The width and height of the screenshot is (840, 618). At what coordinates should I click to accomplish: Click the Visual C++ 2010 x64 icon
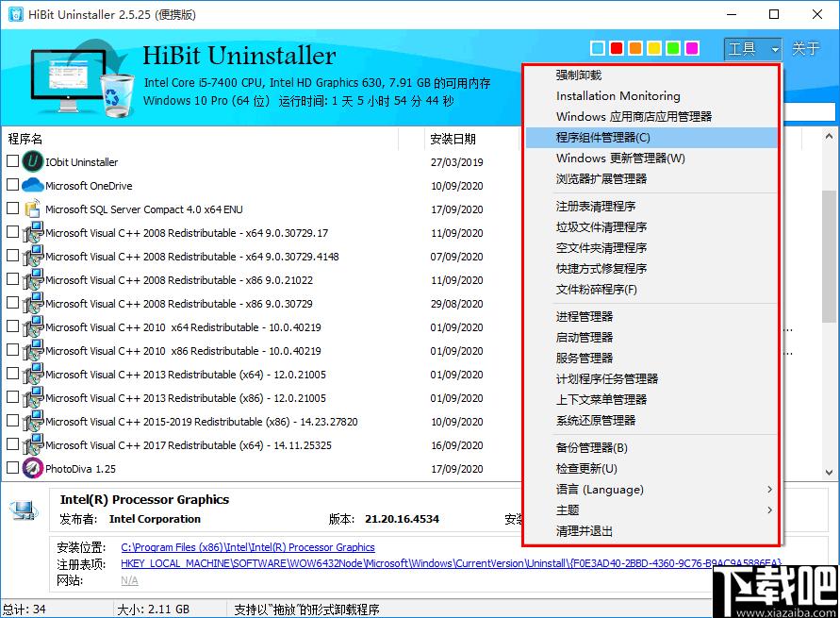pyautogui.click(x=32, y=326)
